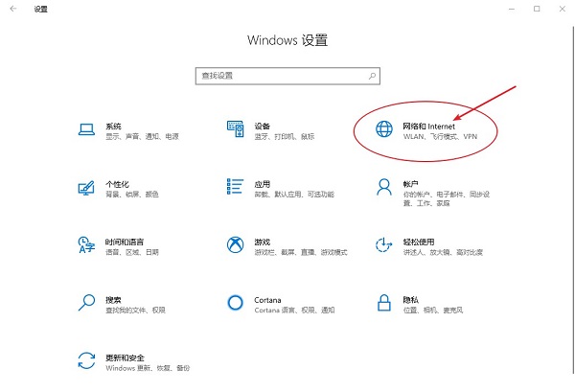Open the 系统 settings title
Screen dimensions: 575x392
[x=113, y=127]
